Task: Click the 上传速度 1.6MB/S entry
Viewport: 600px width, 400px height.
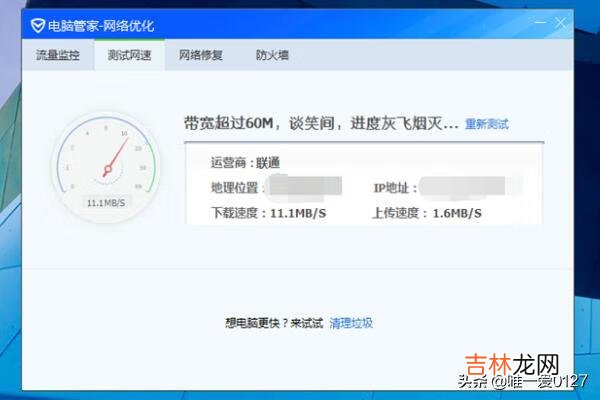Action: click(427, 212)
